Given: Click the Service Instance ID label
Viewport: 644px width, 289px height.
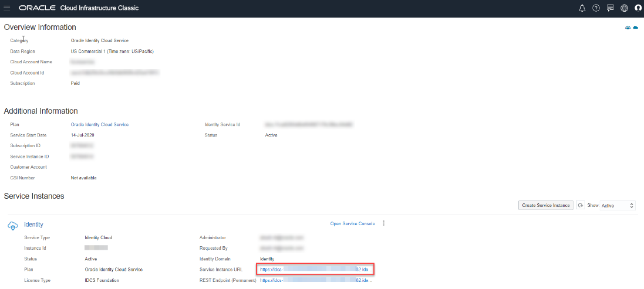Looking at the screenshot, I should click(x=29, y=156).
